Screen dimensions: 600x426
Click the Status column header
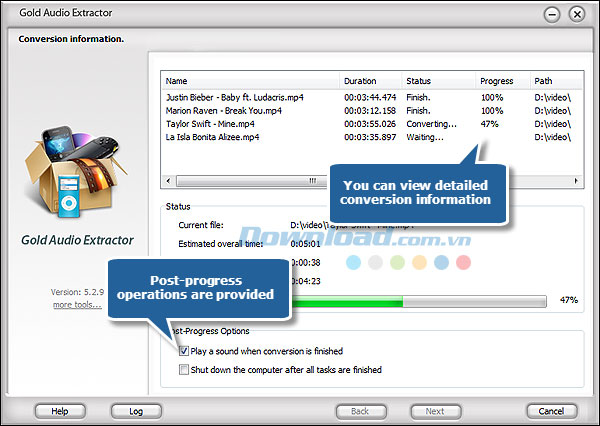(438, 80)
